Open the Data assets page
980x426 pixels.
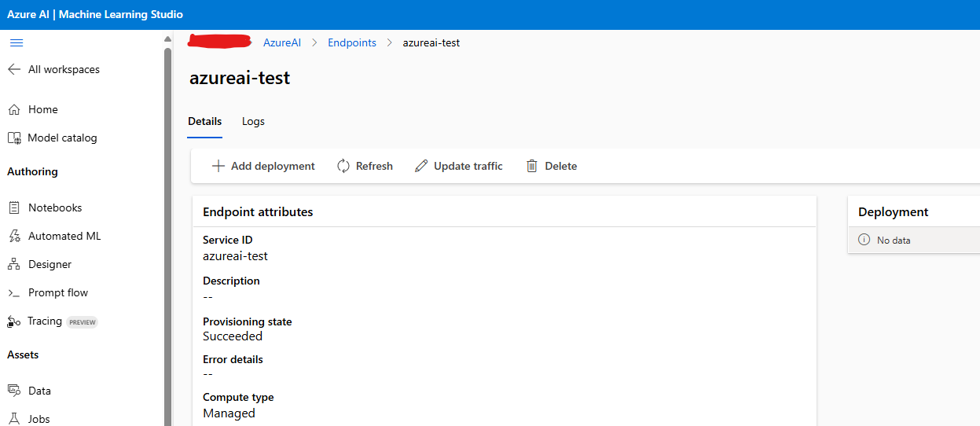click(x=39, y=391)
